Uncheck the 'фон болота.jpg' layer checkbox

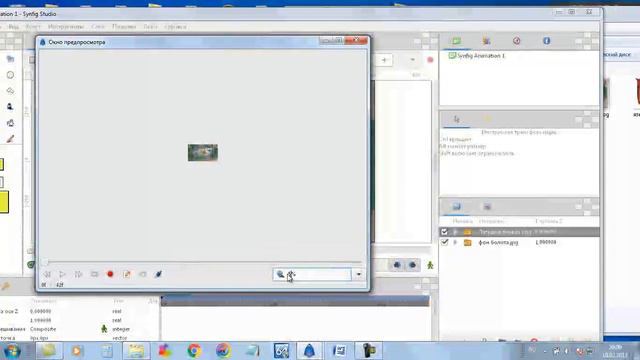point(444,242)
